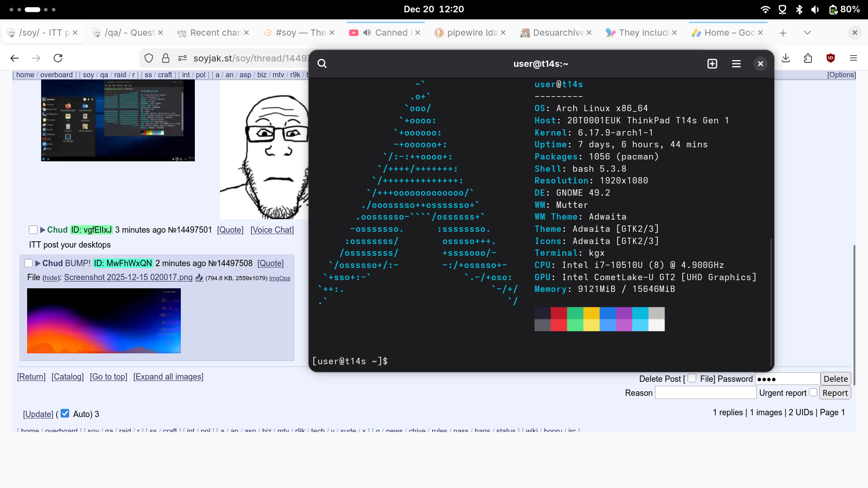Open a new terminal tab
Image resolution: width=868 pixels, height=488 pixels.
[712, 64]
